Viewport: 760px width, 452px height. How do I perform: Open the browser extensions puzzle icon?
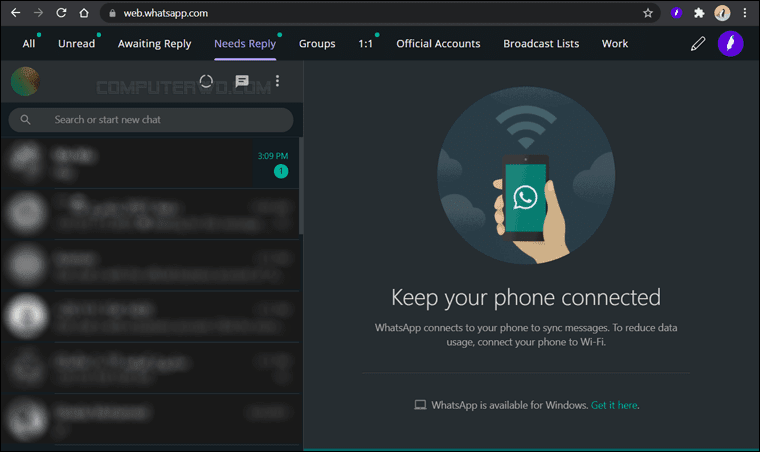(699, 13)
